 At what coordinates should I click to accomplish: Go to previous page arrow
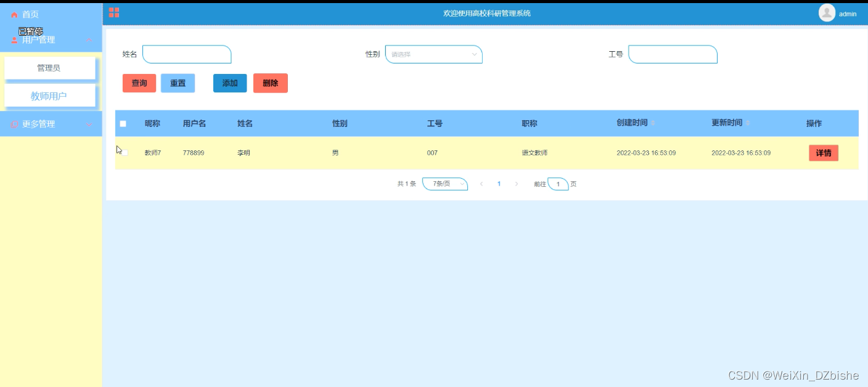(481, 184)
